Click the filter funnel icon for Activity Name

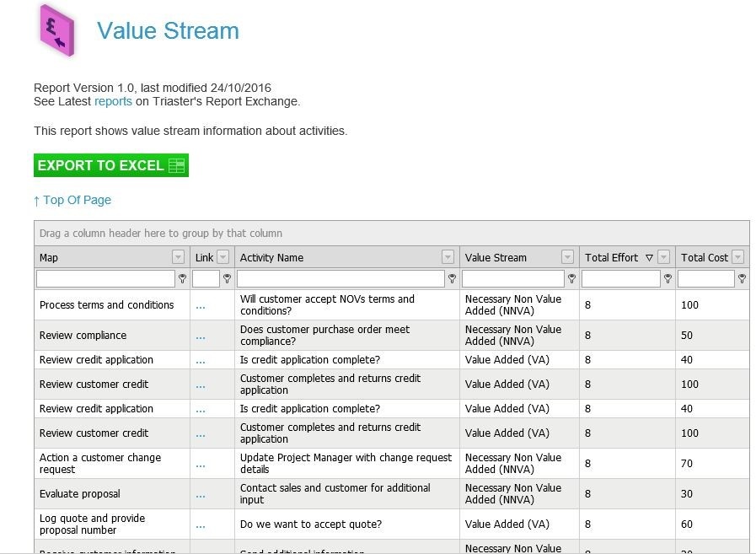tap(452, 278)
